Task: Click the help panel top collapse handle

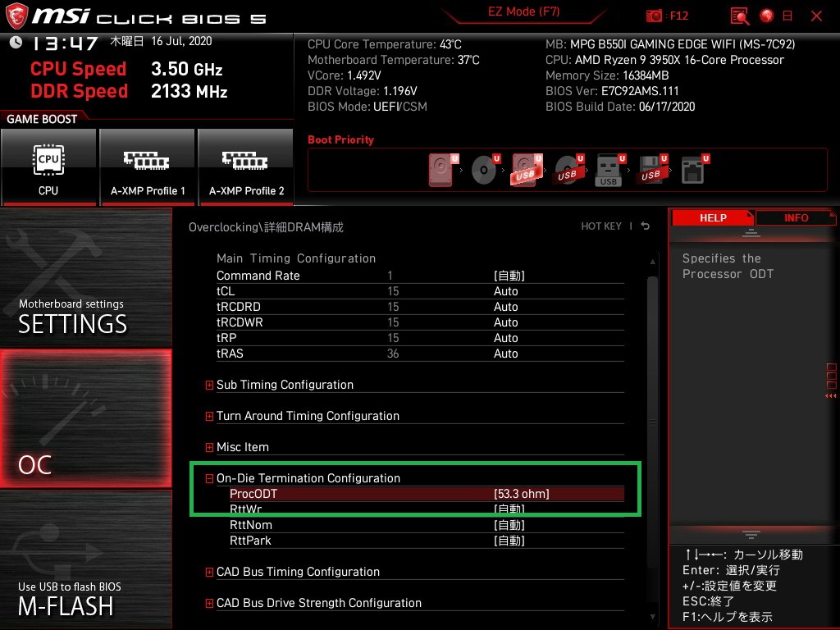Action: [751, 233]
